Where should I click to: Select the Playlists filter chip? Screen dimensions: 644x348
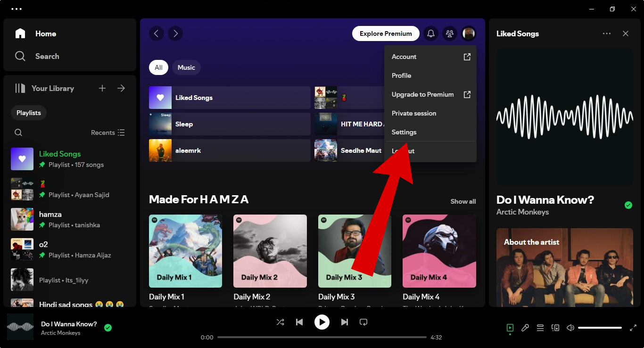(x=29, y=113)
